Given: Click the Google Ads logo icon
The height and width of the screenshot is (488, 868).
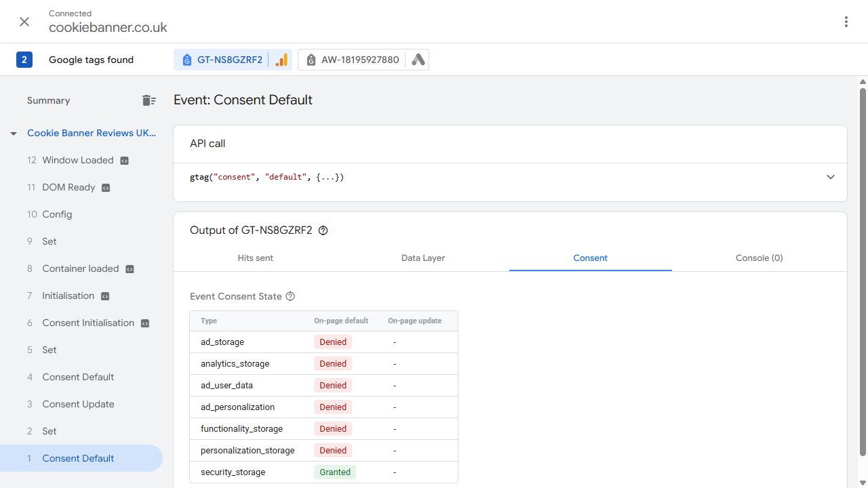Looking at the screenshot, I should [x=418, y=60].
